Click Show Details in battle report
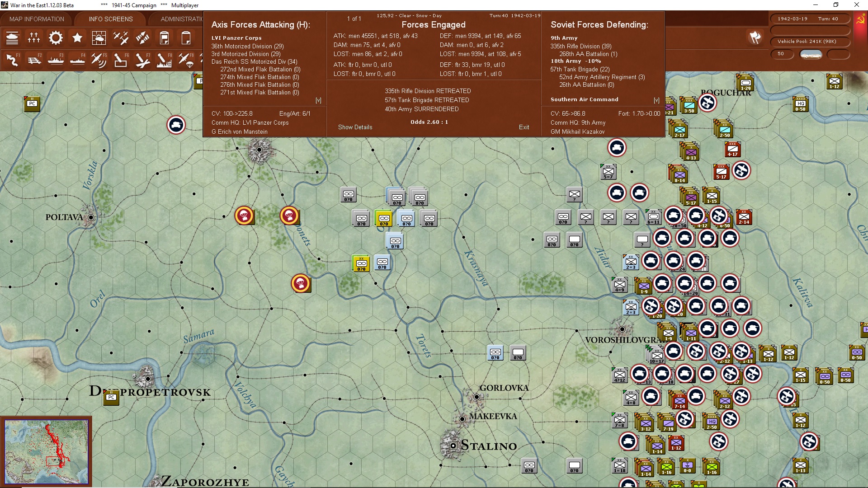868x488 pixels. 355,127
